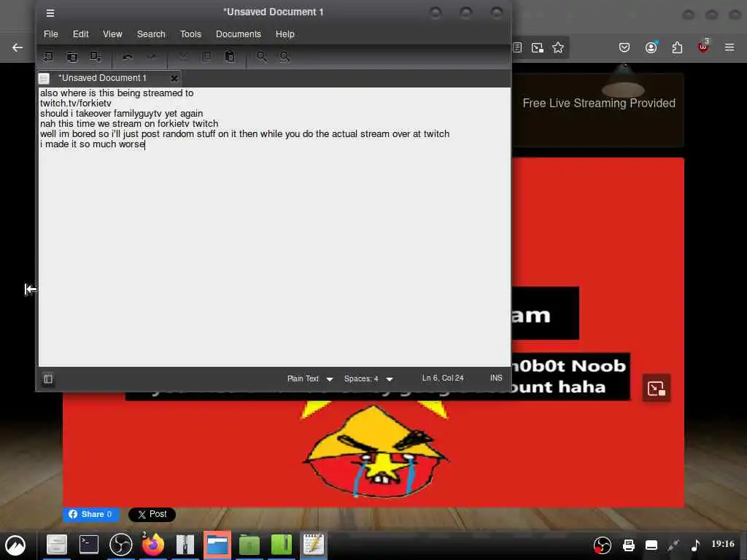
Task: Click the line 'should i takeover familyguytv yet again'
Action: pyautogui.click(x=122, y=113)
